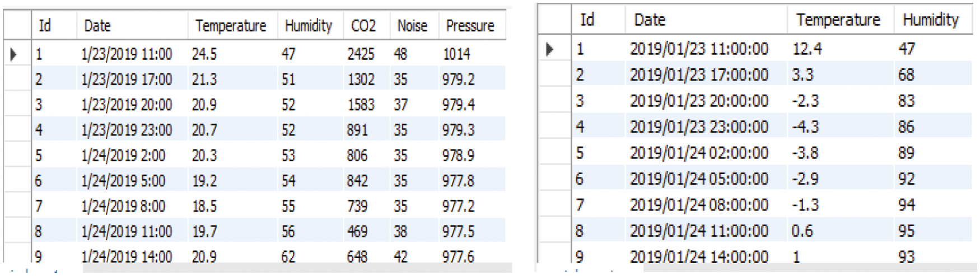Screen dimensions: 980x276
Task: Click left table's Id column header
Action: 45,26
